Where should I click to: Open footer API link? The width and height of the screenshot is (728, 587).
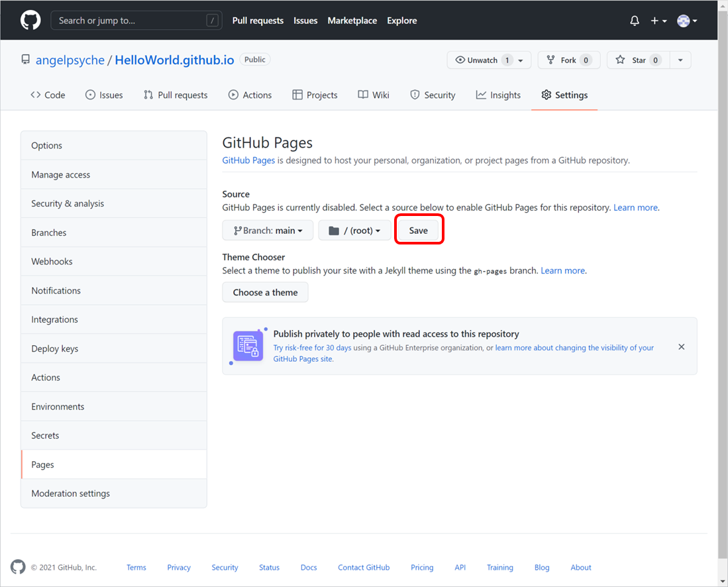coord(460,568)
